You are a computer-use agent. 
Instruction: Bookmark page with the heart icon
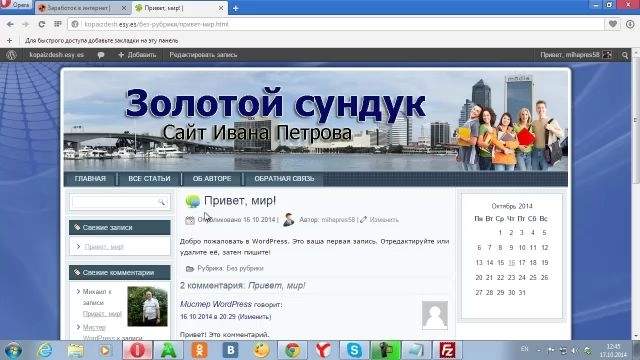tap(613, 24)
